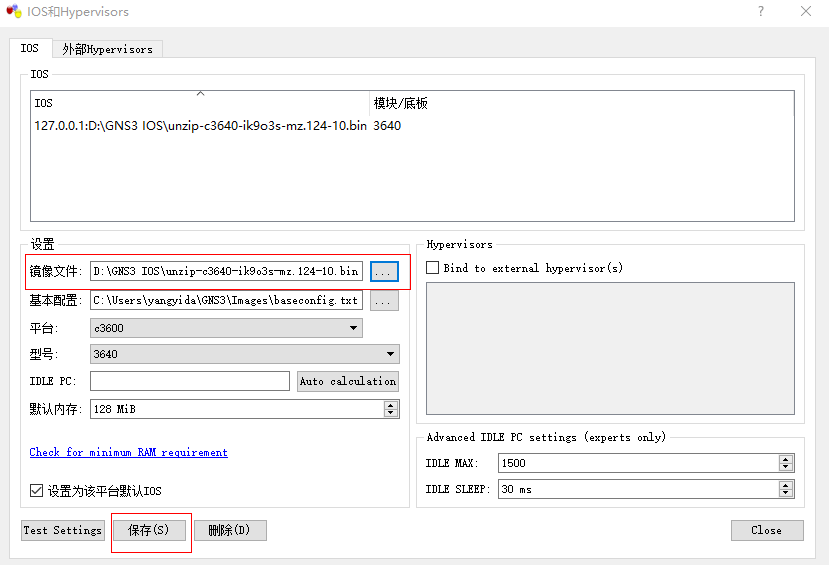
Task: Increase IDLE SLEEP with up arrow
Action: coord(786,485)
